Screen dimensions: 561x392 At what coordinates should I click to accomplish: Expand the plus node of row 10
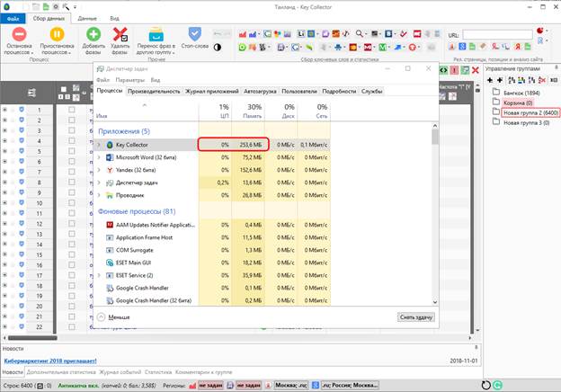pyautogui.click(x=4, y=203)
